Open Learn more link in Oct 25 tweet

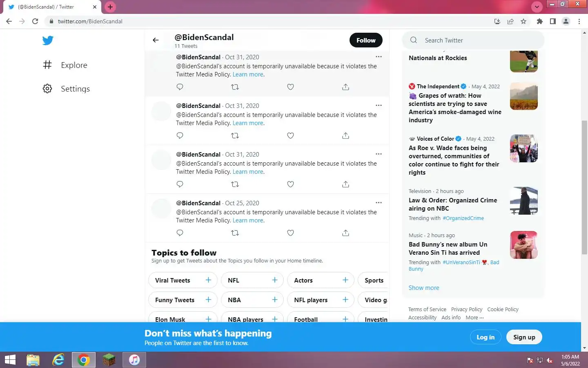(248, 220)
